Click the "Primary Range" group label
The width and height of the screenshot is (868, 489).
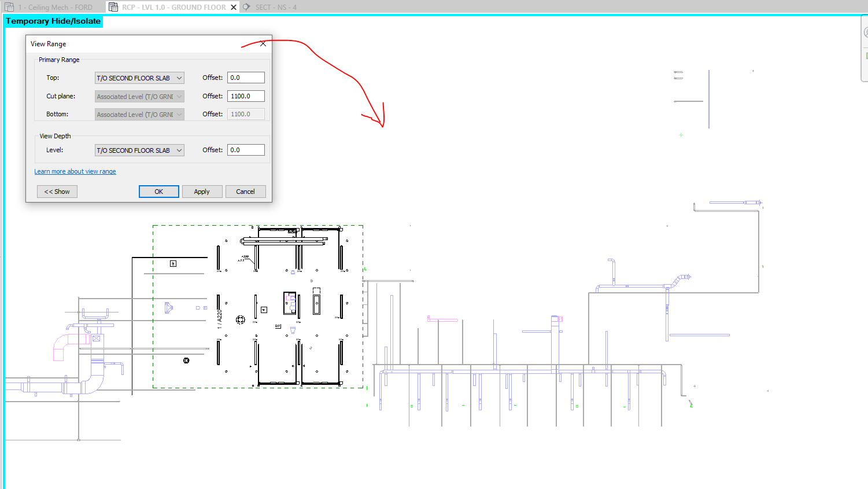59,60
